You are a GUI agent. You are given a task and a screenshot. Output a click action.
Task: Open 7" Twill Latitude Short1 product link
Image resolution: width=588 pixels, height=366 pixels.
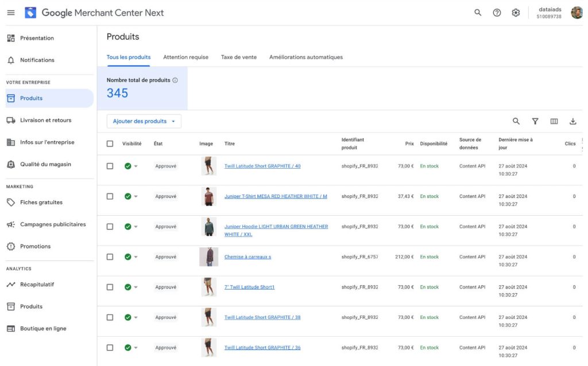click(x=249, y=287)
